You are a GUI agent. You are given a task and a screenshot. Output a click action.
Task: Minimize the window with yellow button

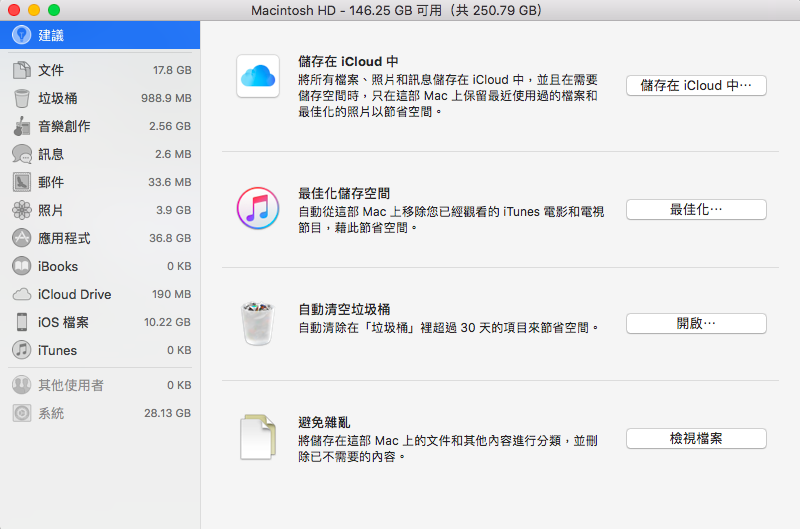[x=34, y=10]
